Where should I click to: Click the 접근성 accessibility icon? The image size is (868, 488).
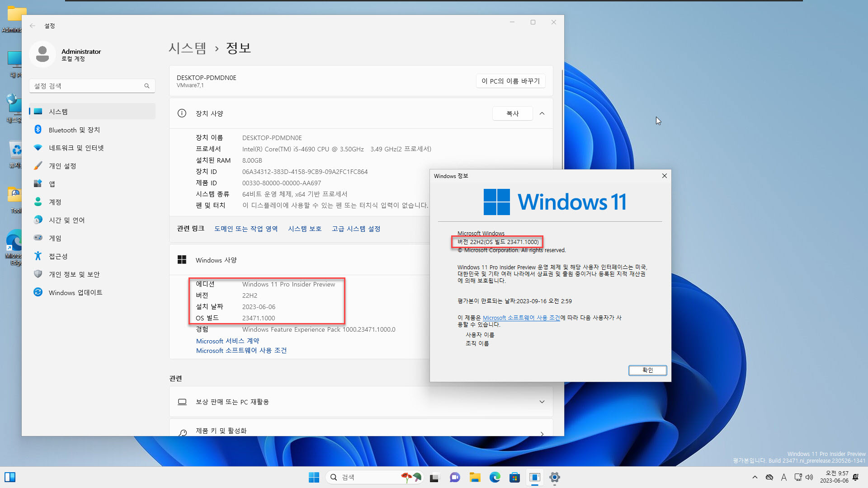click(x=38, y=256)
